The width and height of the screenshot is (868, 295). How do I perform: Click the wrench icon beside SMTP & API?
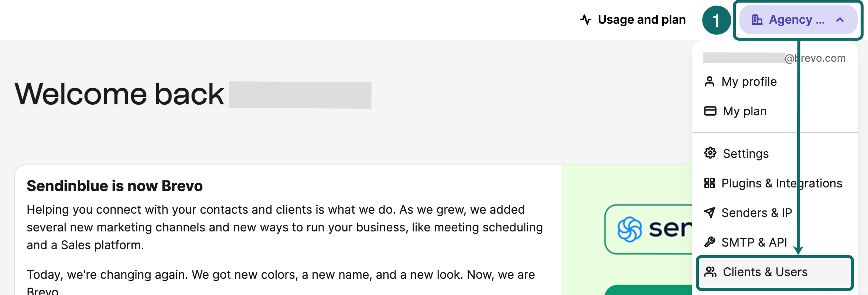click(x=710, y=242)
